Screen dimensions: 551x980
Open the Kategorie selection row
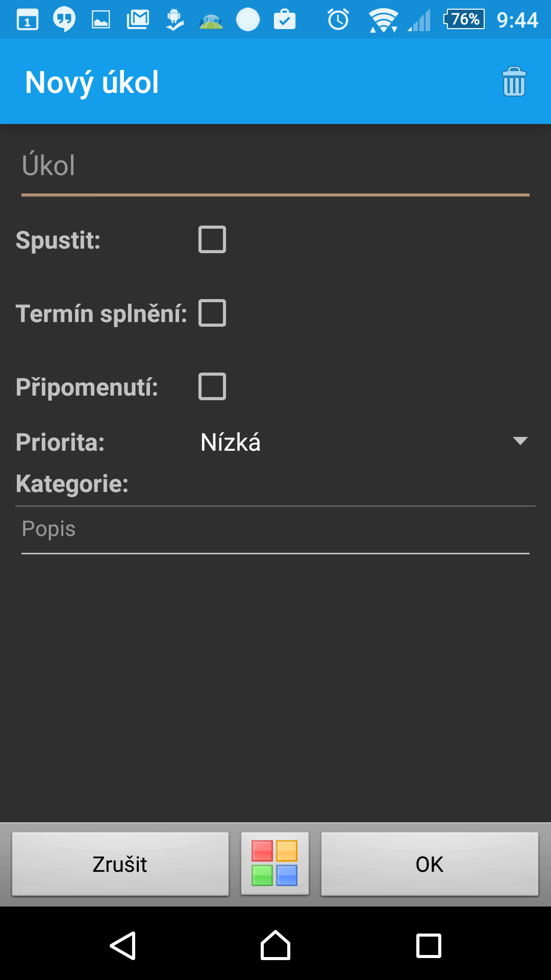[x=275, y=483]
